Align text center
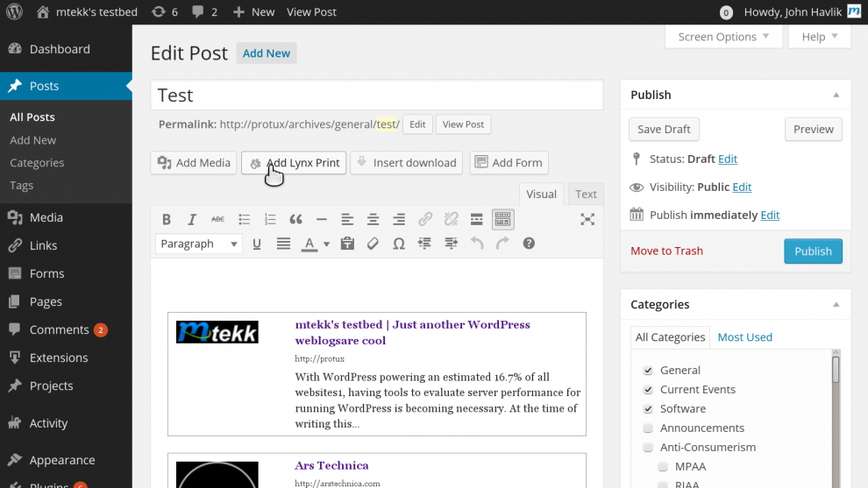 [x=374, y=220]
